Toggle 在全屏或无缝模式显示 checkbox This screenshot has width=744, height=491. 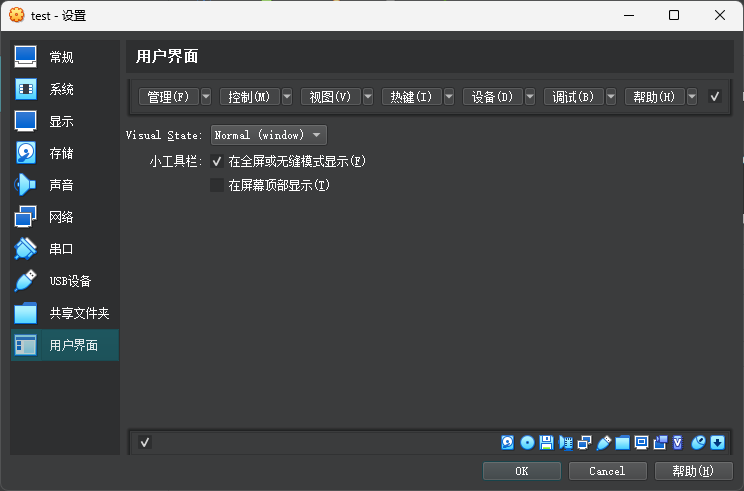(217, 161)
